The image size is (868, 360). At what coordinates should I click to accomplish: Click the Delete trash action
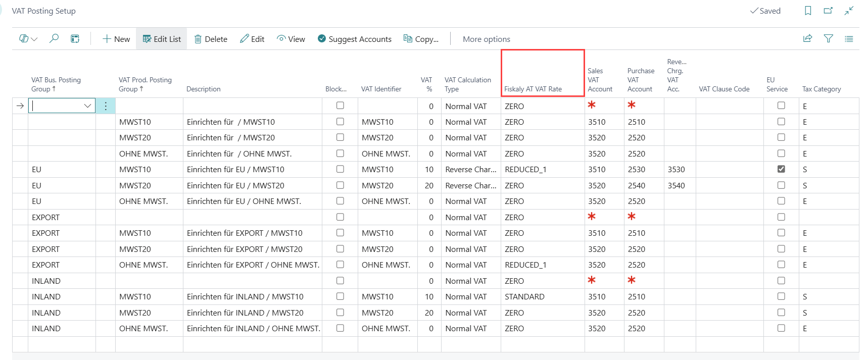(x=211, y=39)
